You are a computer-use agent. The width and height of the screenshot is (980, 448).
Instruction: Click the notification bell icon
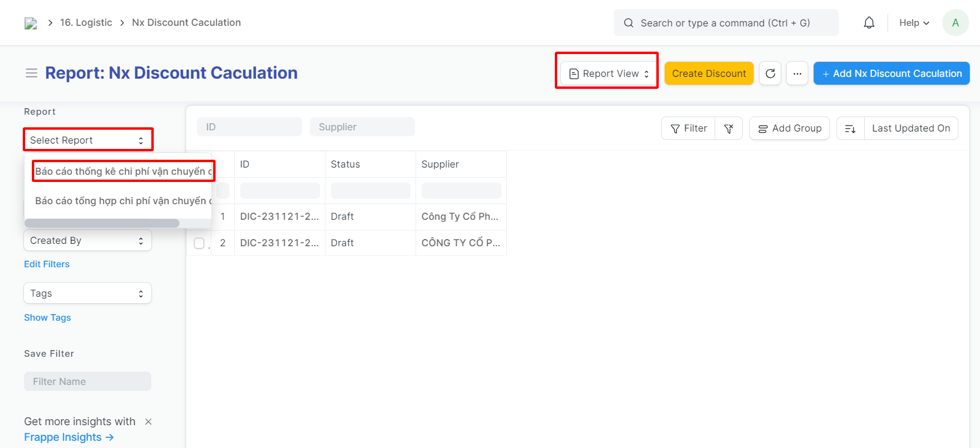[869, 23]
